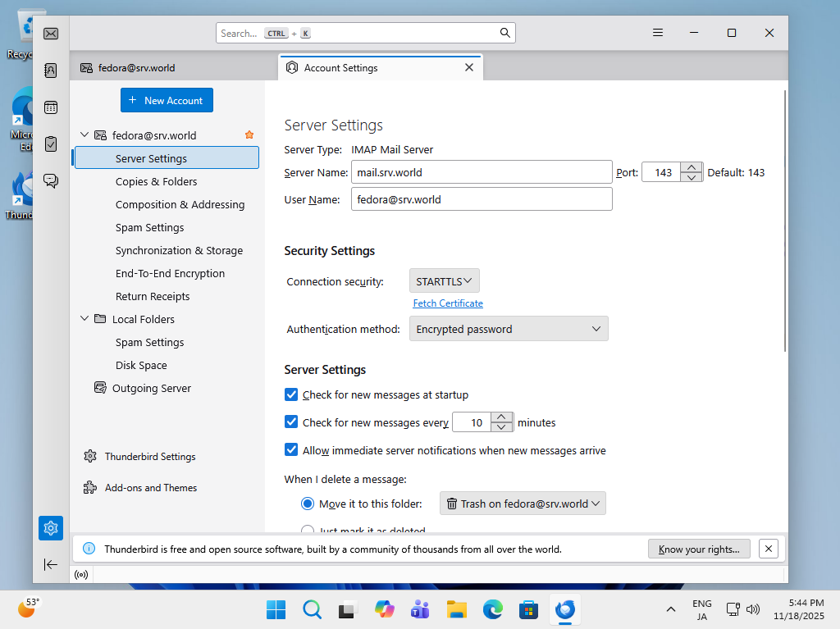
Task: Uncheck Check for new messages at startup
Action: tap(291, 394)
